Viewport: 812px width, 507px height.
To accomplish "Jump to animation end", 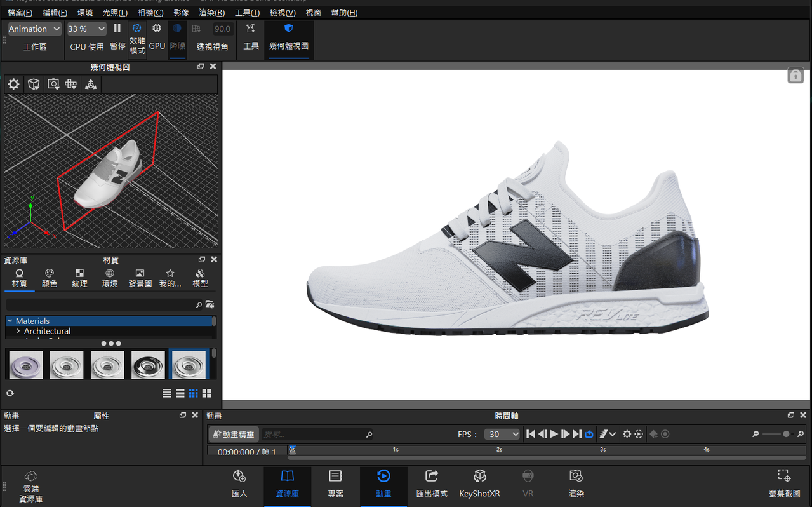I will pyautogui.click(x=576, y=434).
